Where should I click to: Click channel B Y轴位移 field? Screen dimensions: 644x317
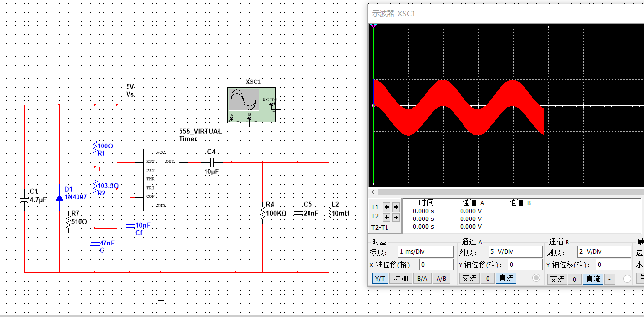click(614, 265)
